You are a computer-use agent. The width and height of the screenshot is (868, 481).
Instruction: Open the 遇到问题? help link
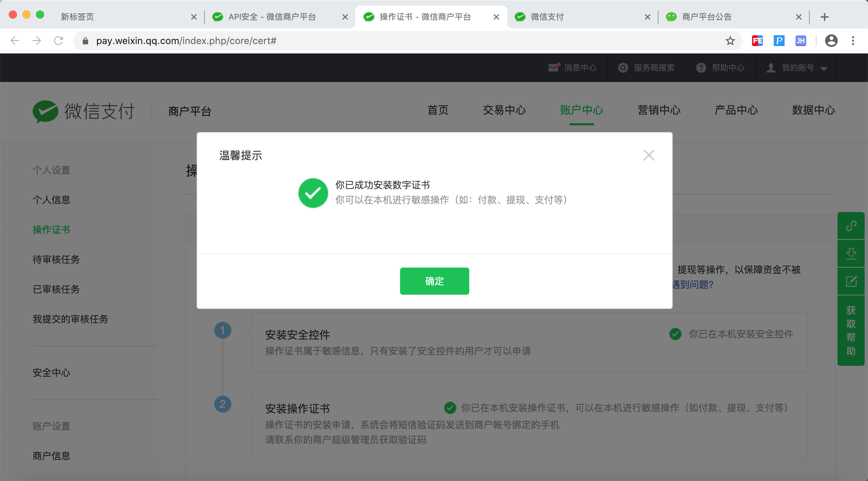(693, 285)
